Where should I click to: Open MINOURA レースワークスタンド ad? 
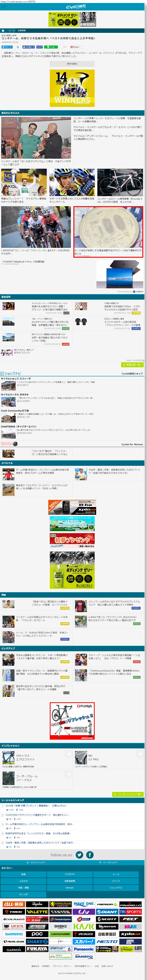pyautogui.click(x=72, y=721)
